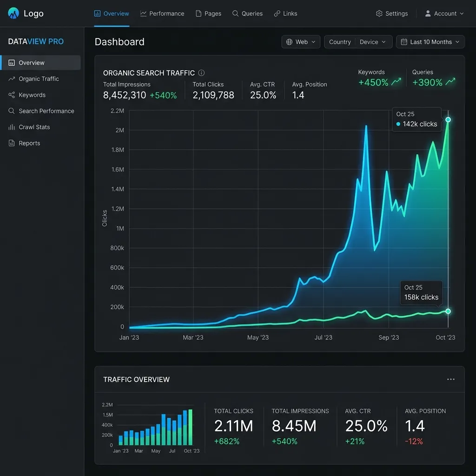Image resolution: width=476 pixels, height=476 pixels.
Task: Click the Keywords +450% trend arrow
Action: coord(396,82)
